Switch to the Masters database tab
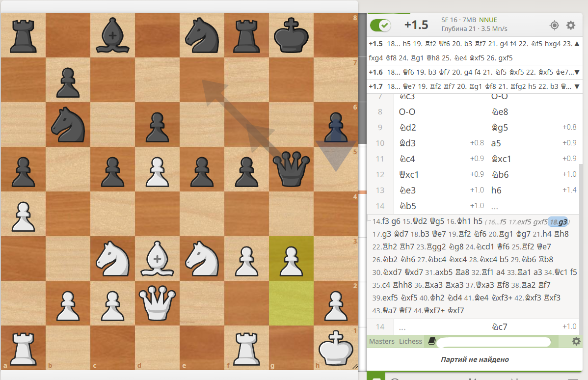 (x=382, y=341)
